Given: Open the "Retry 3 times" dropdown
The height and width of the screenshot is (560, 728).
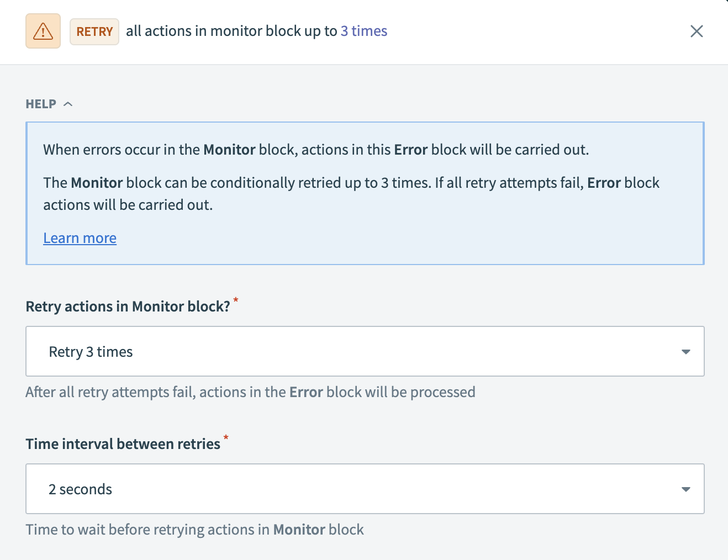Looking at the screenshot, I should [x=354, y=352].
